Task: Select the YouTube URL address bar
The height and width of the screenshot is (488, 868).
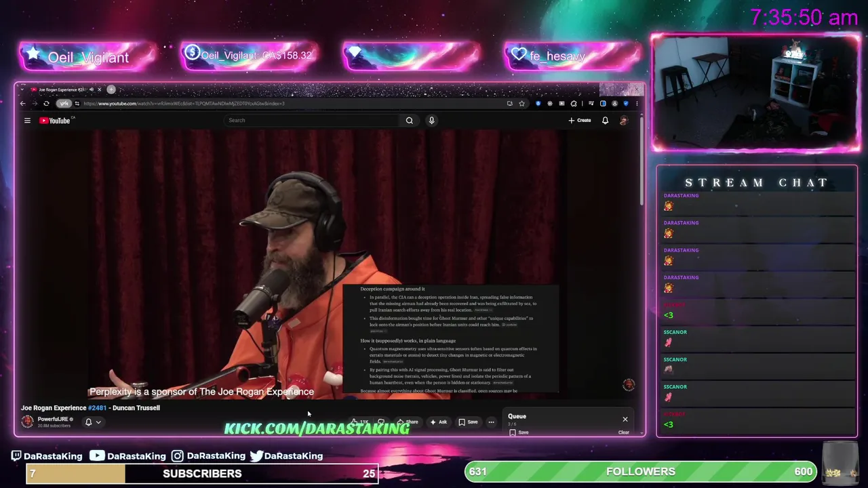Action: [x=292, y=104]
